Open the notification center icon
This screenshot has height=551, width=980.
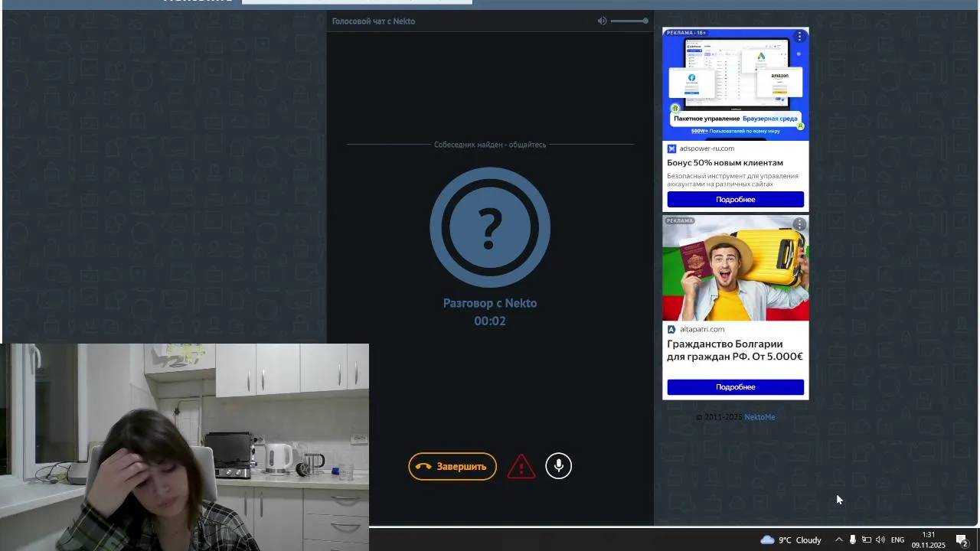(962, 540)
